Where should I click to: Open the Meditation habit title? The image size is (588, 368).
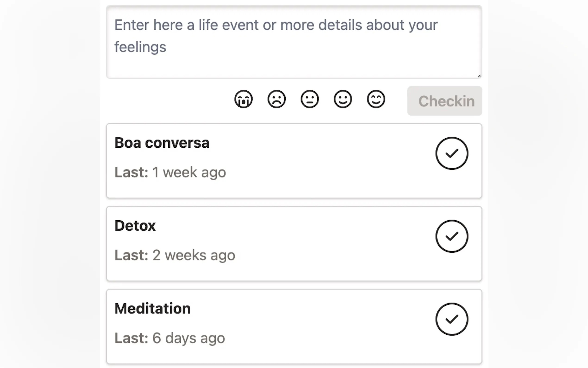click(152, 309)
